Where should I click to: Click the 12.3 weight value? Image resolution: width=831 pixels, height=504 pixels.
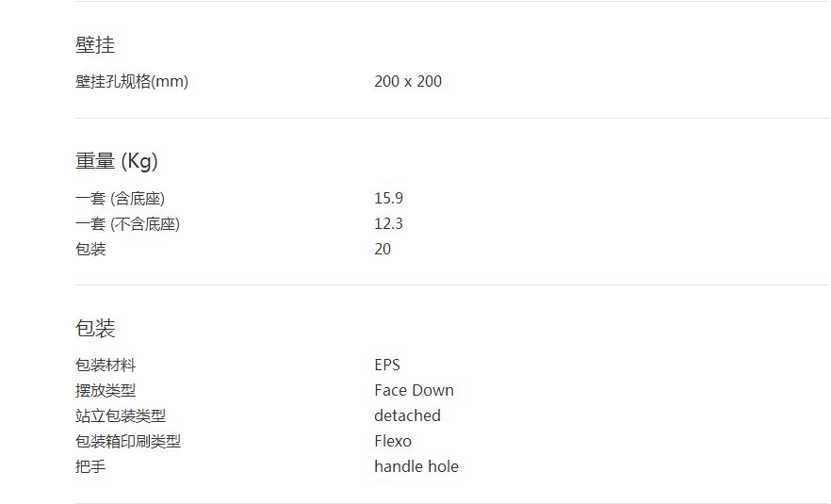click(x=388, y=223)
